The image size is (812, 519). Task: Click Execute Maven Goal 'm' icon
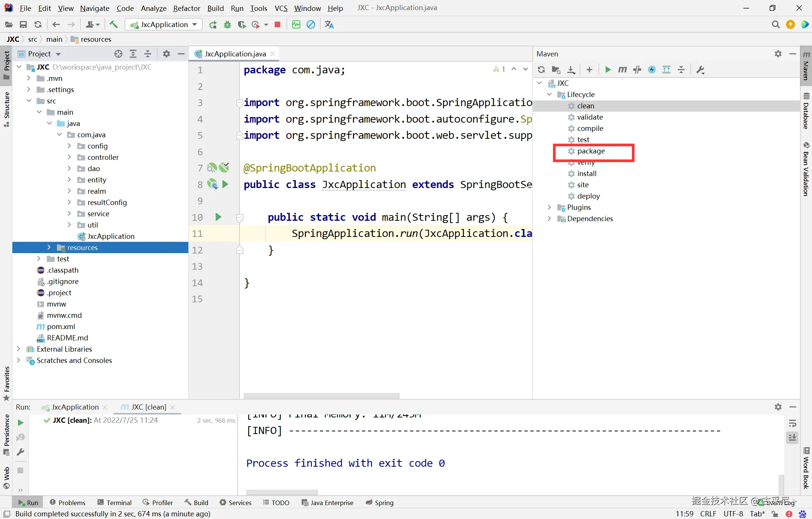click(x=622, y=70)
